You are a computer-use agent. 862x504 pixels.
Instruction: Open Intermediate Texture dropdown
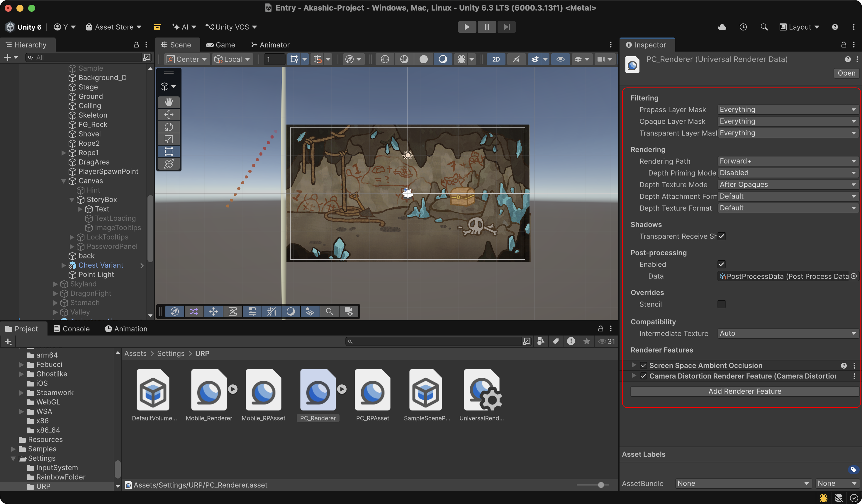[788, 333]
